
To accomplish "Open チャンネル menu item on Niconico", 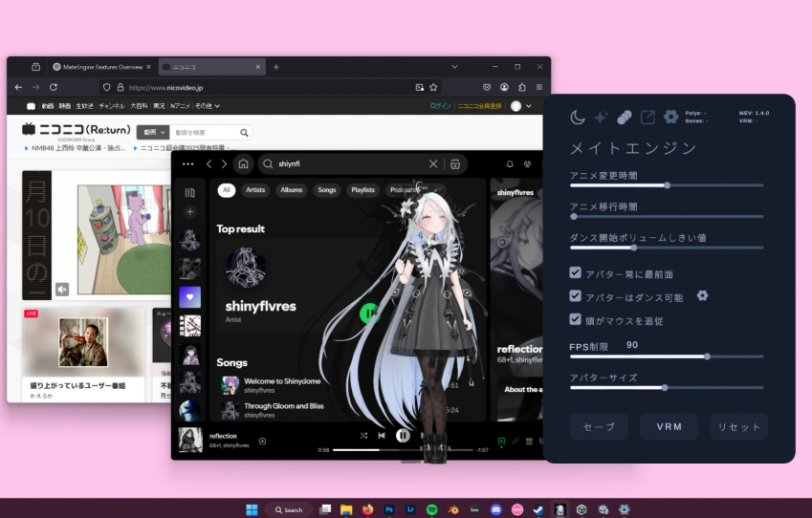I will (112, 106).
